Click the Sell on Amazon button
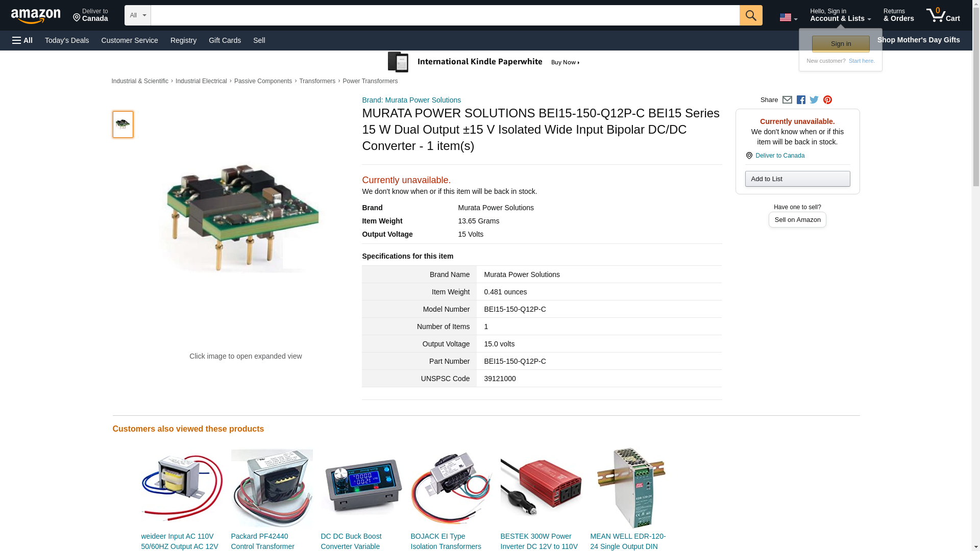Screen dimensions: 980x551 pos(797,220)
